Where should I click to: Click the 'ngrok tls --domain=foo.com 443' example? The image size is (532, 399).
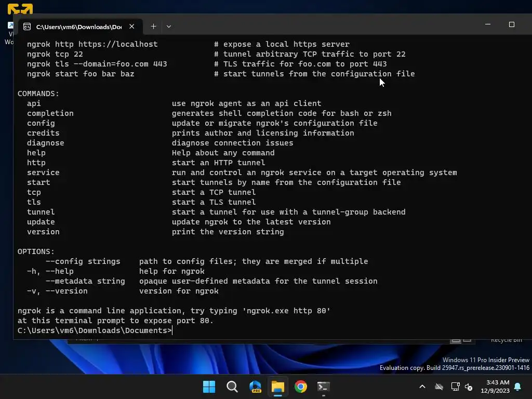point(97,64)
